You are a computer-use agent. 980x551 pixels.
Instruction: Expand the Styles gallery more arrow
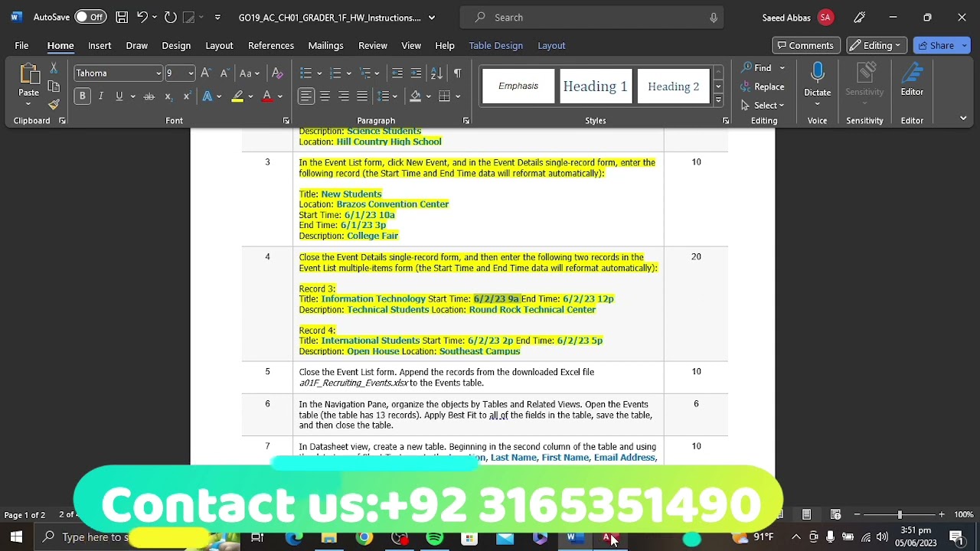pyautogui.click(x=718, y=100)
